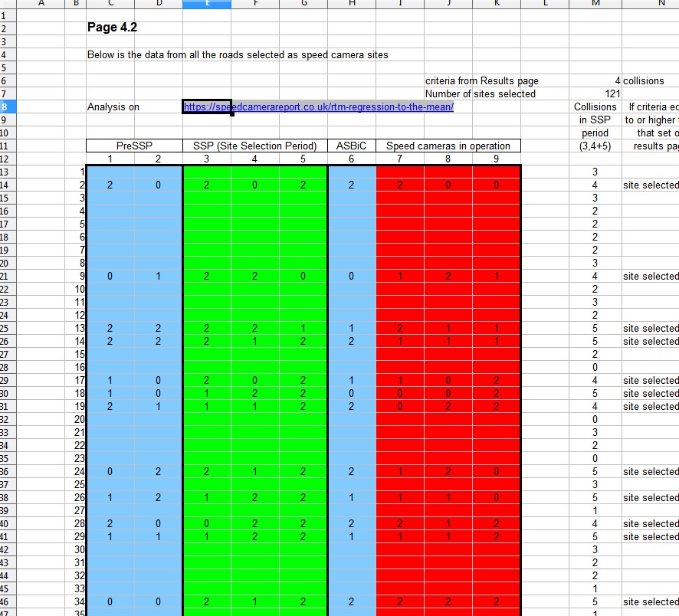679x616 pixels.
Task: Select the column A header
Action: point(40,4)
